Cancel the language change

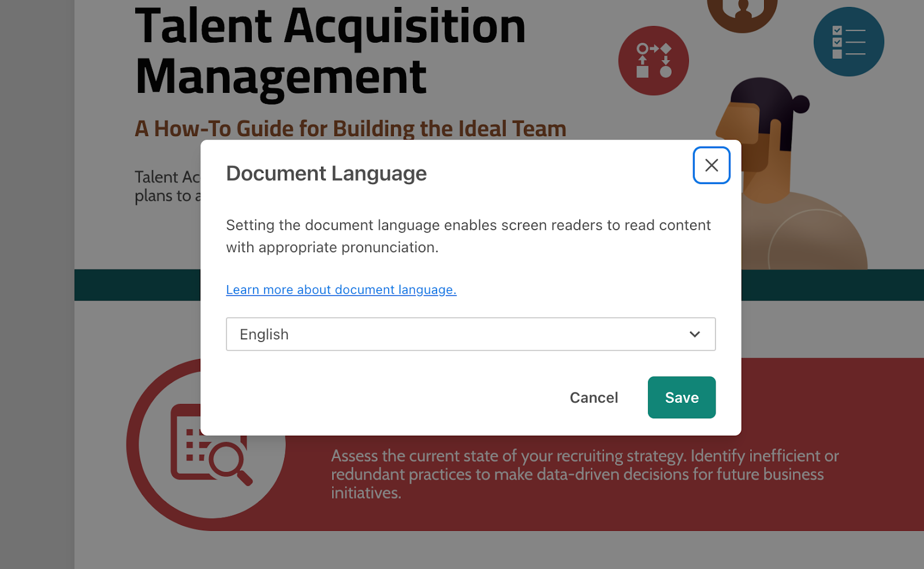(x=594, y=397)
